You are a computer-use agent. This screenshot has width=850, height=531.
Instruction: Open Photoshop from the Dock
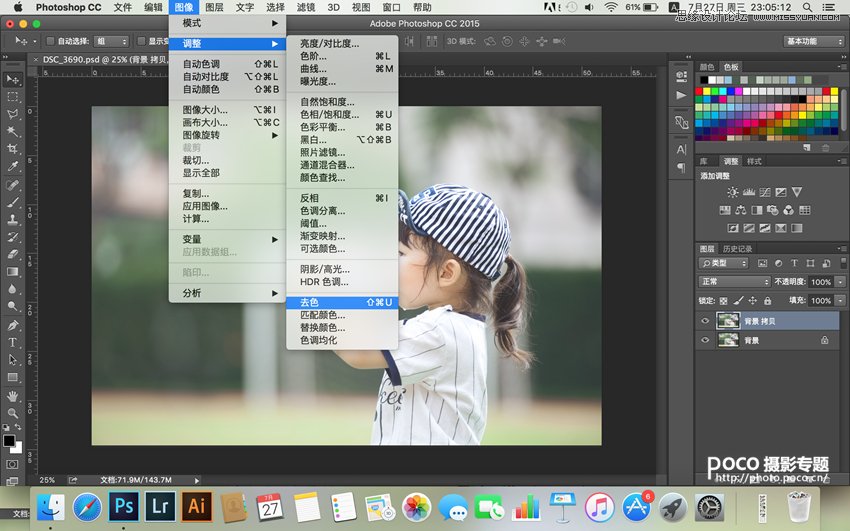(124, 507)
